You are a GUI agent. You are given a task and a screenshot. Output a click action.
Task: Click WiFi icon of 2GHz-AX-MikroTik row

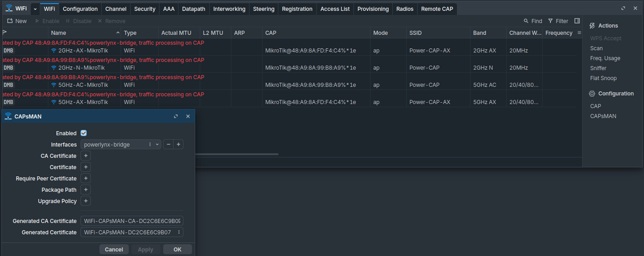(x=54, y=51)
